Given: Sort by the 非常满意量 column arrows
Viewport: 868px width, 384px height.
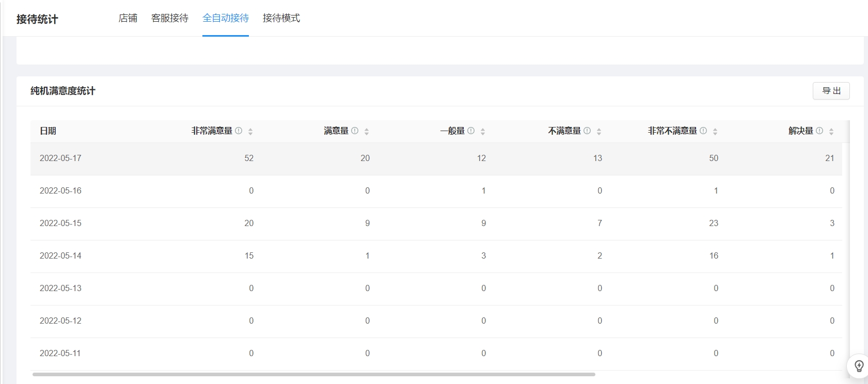Looking at the screenshot, I should click(x=250, y=132).
